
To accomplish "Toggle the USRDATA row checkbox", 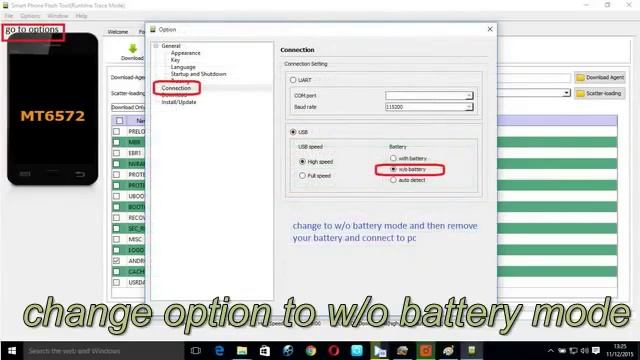I will click(x=117, y=282).
